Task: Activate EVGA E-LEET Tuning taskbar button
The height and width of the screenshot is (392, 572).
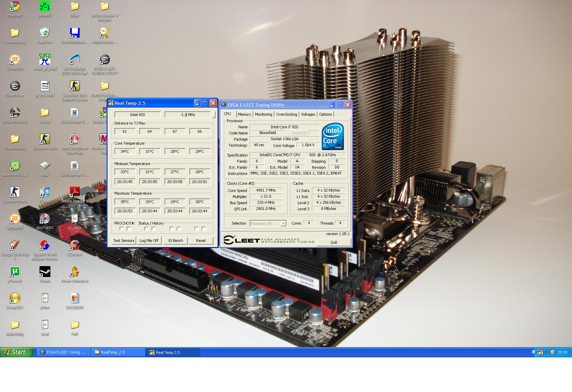Action: 63,352
